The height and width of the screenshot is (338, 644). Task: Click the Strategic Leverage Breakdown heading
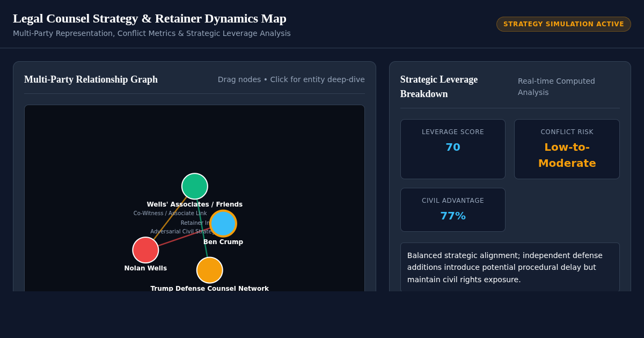click(x=439, y=86)
